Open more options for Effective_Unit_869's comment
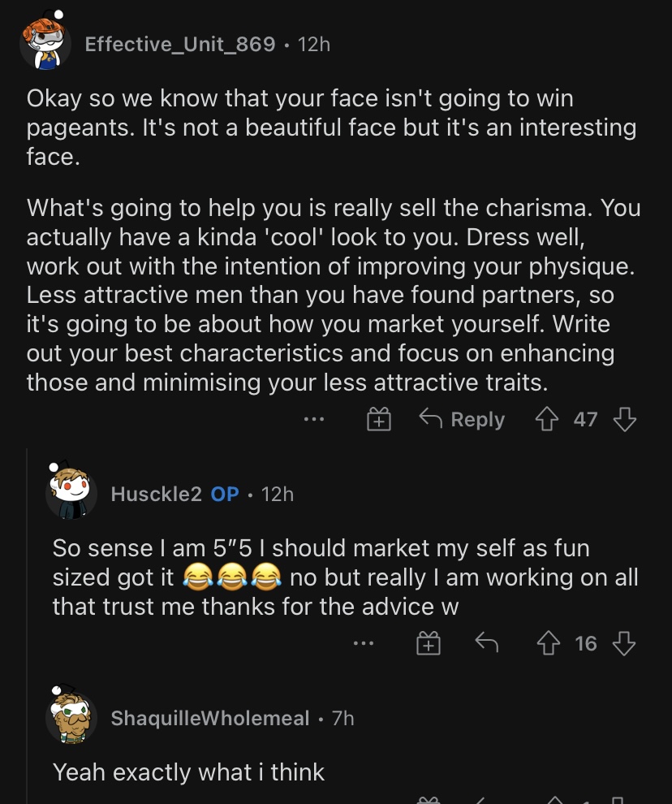672x804 pixels. [314, 419]
